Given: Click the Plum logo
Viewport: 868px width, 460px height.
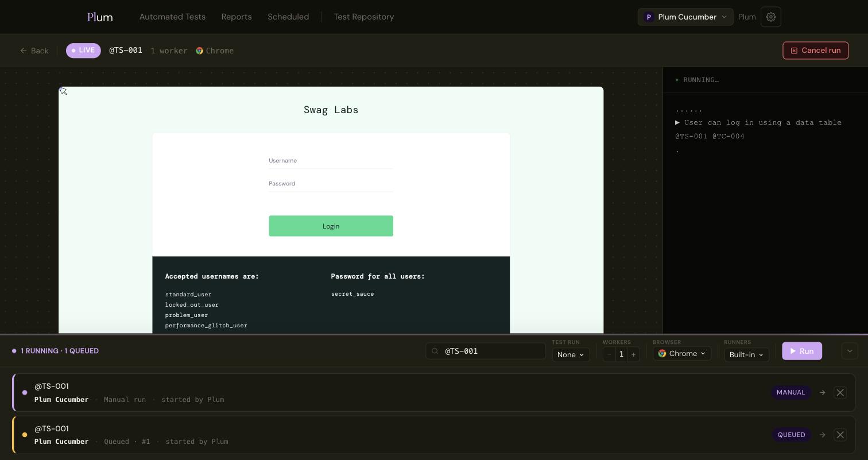Looking at the screenshot, I should 100,17.
